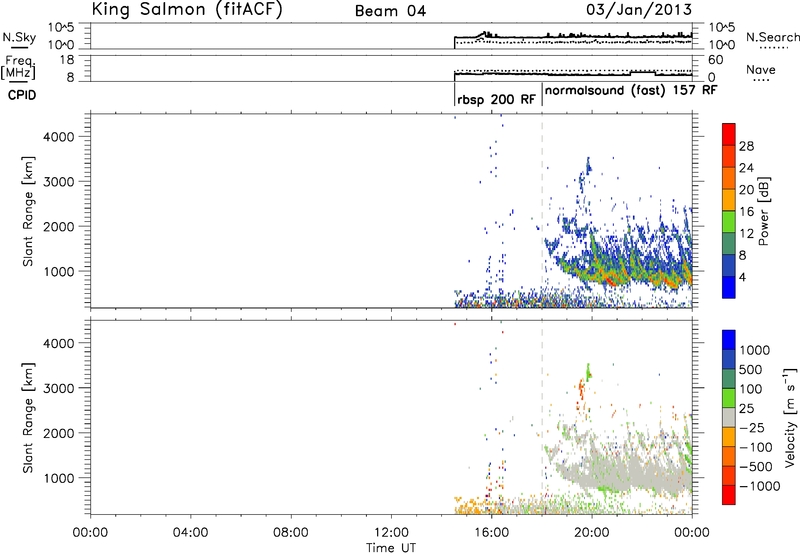Screen dimensions: 800x554
Task: Click the '-500' tick on the Velocity scale
Action: (x=756, y=467)
